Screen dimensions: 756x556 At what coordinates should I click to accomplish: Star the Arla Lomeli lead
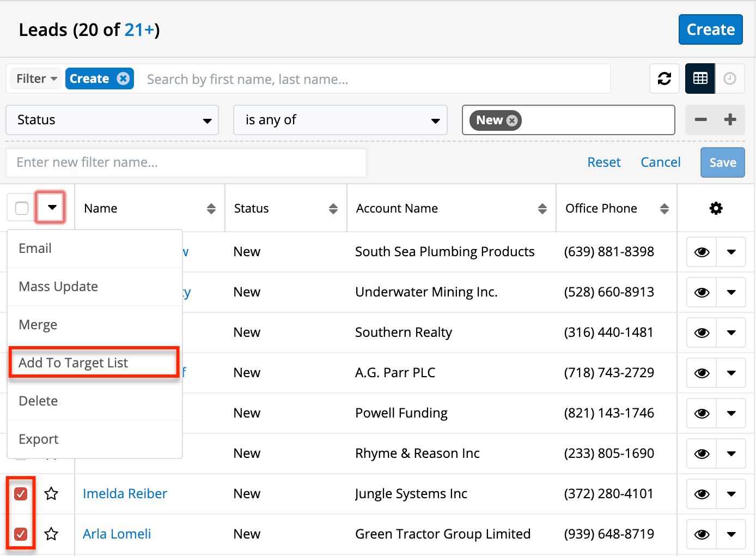51,534
